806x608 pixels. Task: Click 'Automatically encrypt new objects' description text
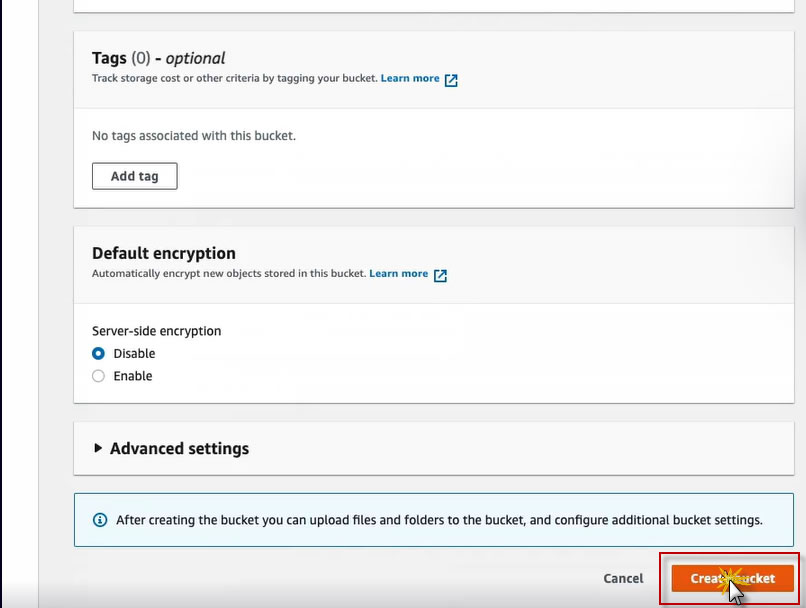(229, 273)
